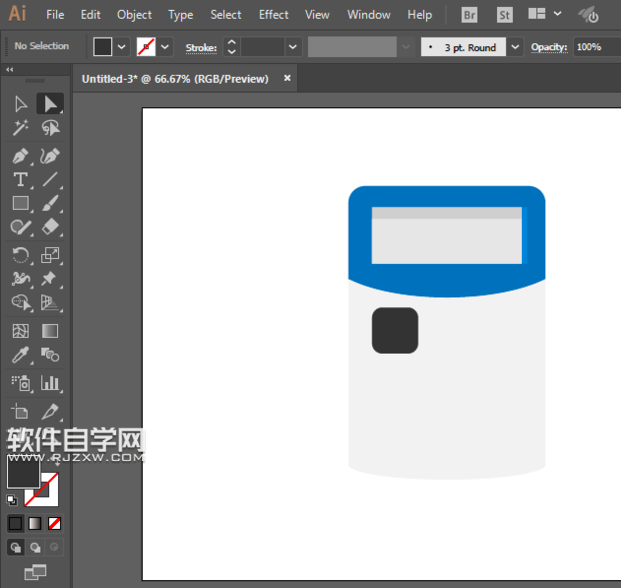Pick the Eyedropper tool
The width and height of the screenshot is (621, 588).
20,355
